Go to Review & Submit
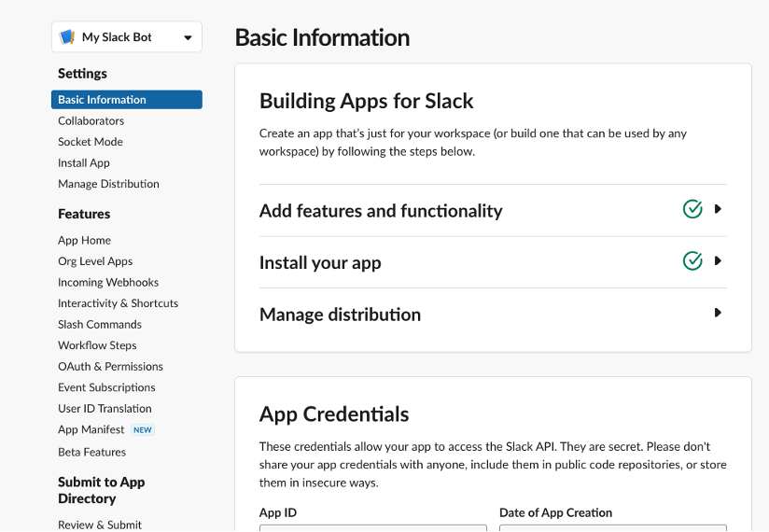The height and width of the screenshot is (532, 769). (x=100, y=525)
